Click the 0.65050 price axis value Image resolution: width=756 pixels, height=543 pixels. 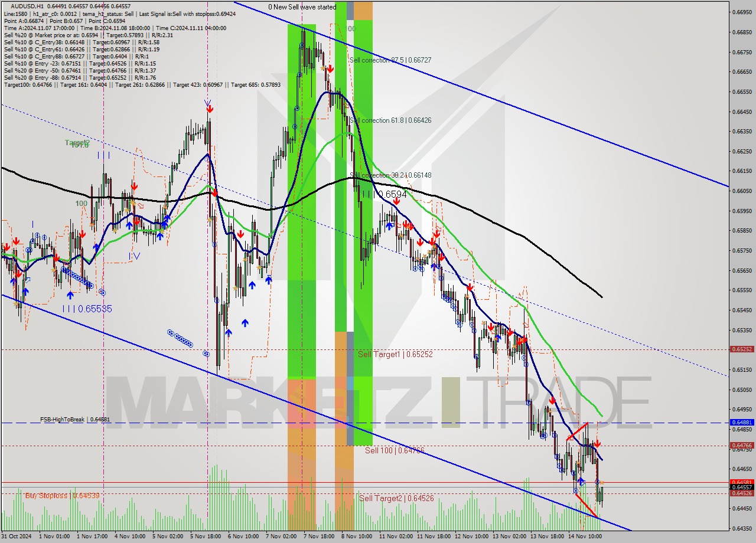pyautogui.click(x=742, y=390)
